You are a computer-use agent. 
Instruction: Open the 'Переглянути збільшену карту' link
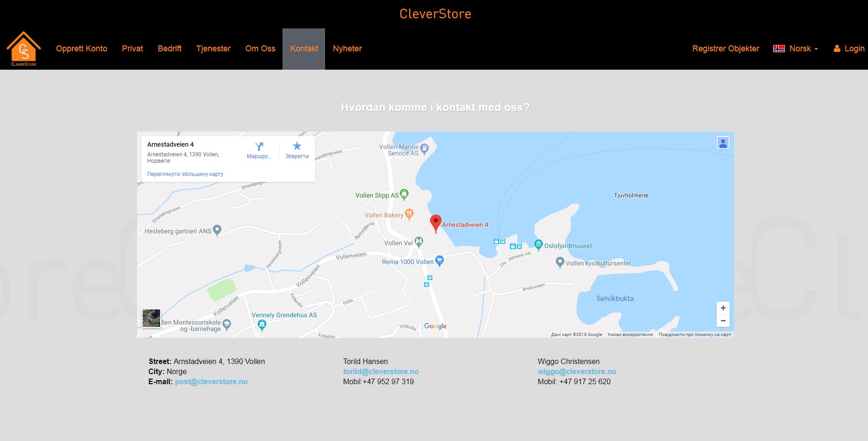coord(185,174)
